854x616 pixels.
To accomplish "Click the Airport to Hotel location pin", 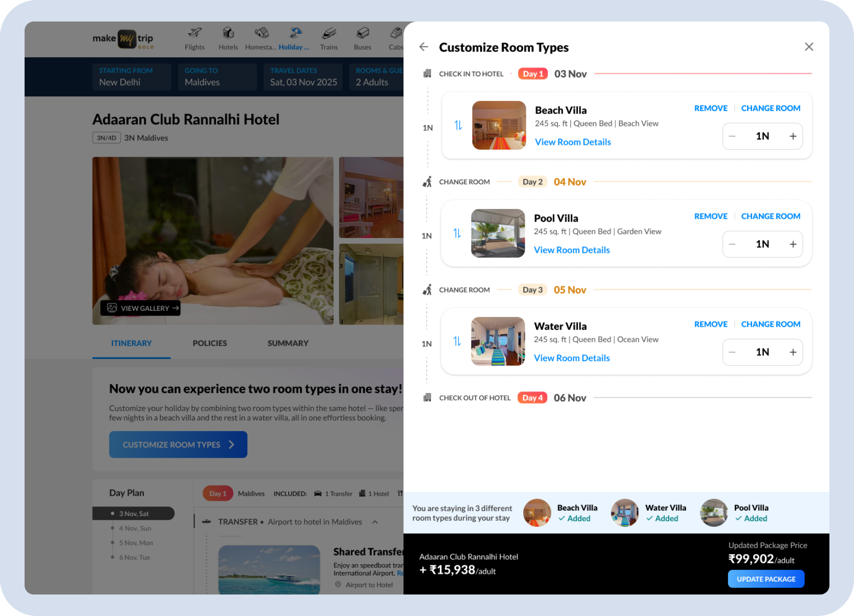I will tap(338, 585).
